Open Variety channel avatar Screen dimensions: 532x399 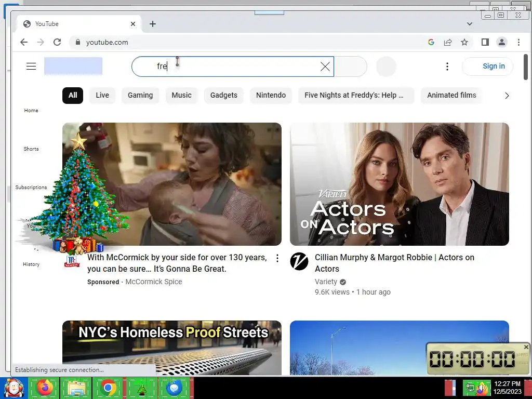(x=299, y=262)
